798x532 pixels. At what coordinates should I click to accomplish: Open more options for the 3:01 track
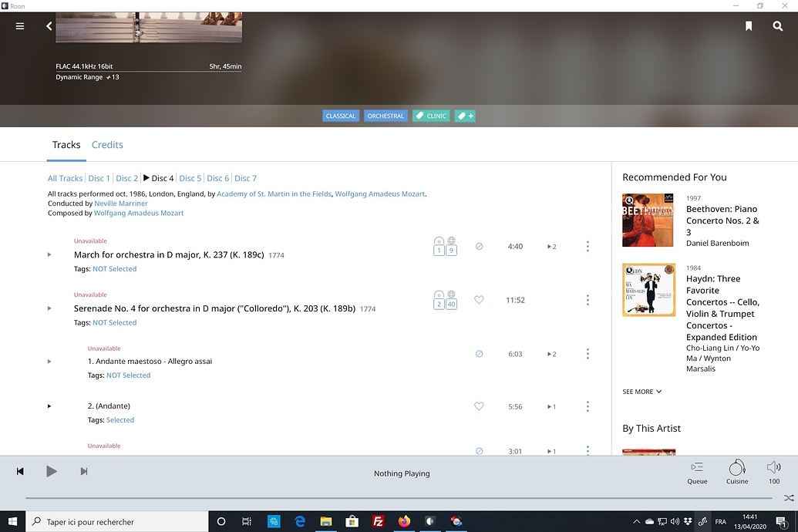[x=588, y=450]
